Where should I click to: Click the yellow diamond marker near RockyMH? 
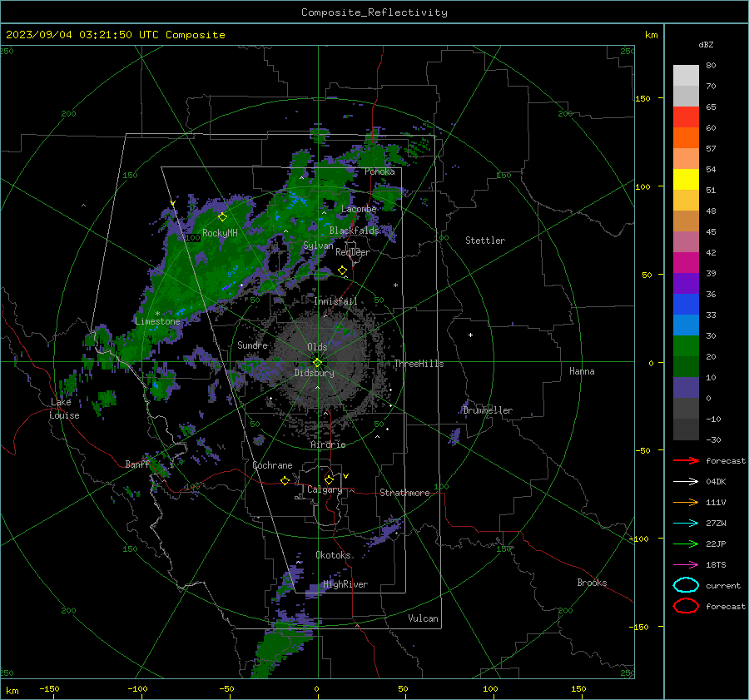click(222, 217)
